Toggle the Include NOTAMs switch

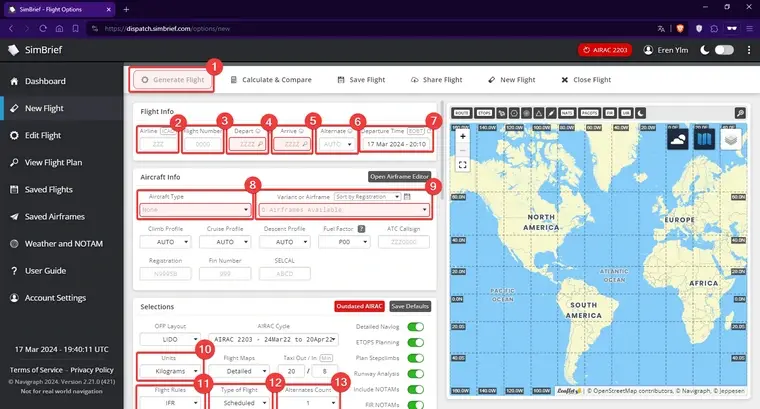click(415, 389)
